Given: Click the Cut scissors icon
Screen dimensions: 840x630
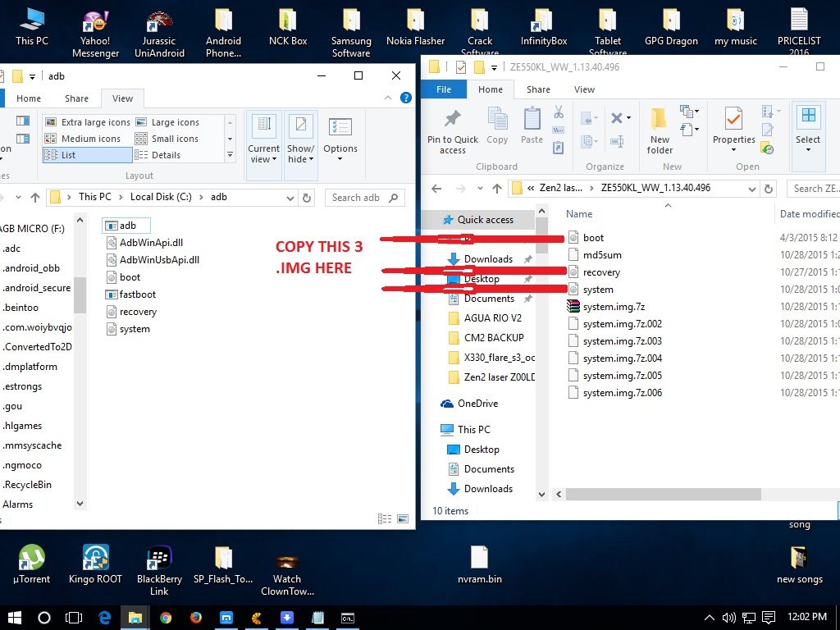Looking at the screenshot, I should (x=559, y=112).
